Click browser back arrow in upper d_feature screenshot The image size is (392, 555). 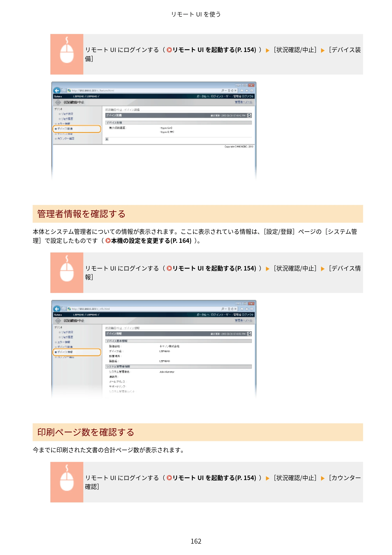coord(57,90)
